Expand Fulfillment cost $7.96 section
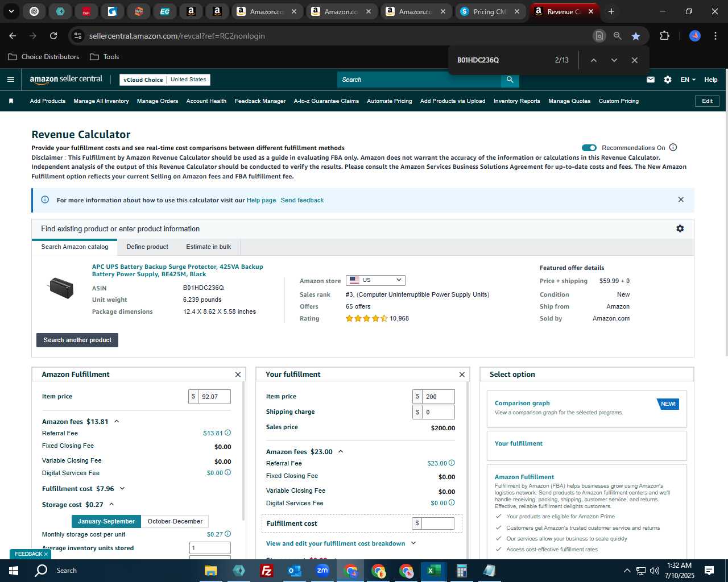The image size is (728, 582). [x=122, y=489]
